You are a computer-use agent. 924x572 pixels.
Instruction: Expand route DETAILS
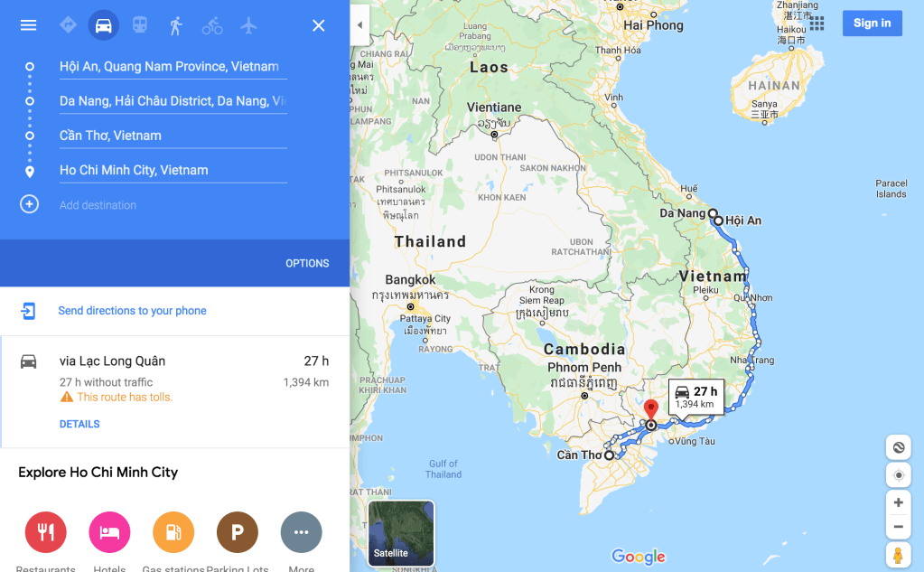(79, 424)
